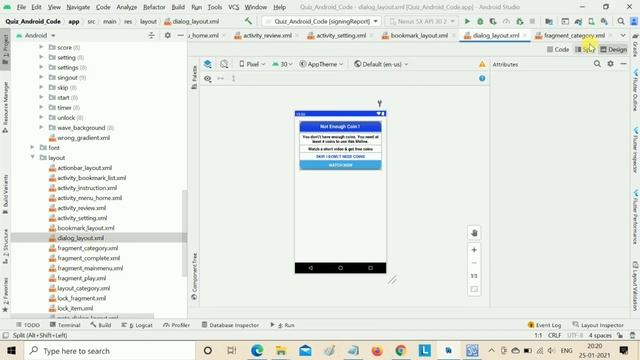Click the Make Project hammer icon

click(248, 21)
